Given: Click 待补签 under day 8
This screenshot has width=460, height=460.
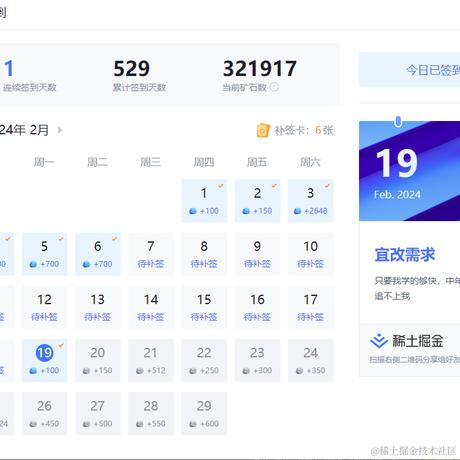Looking at the screenshot, I should point(204,264).
